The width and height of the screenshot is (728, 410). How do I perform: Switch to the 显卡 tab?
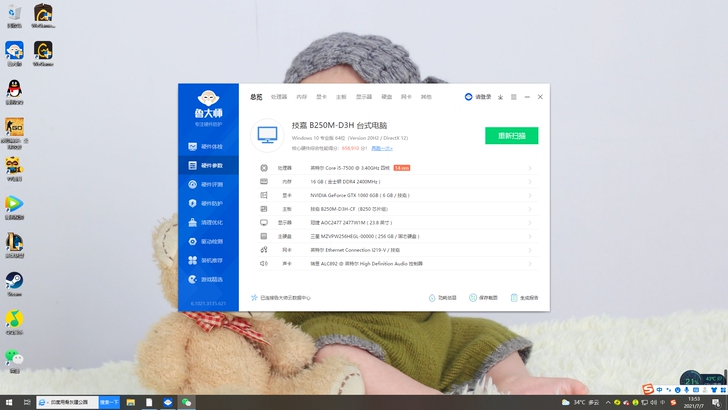click(321, 97)
